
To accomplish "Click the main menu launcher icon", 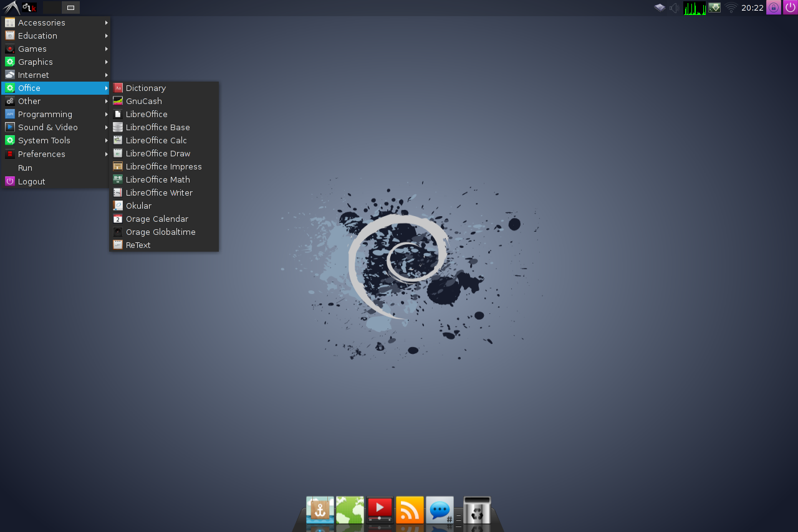I will (11, 7).
